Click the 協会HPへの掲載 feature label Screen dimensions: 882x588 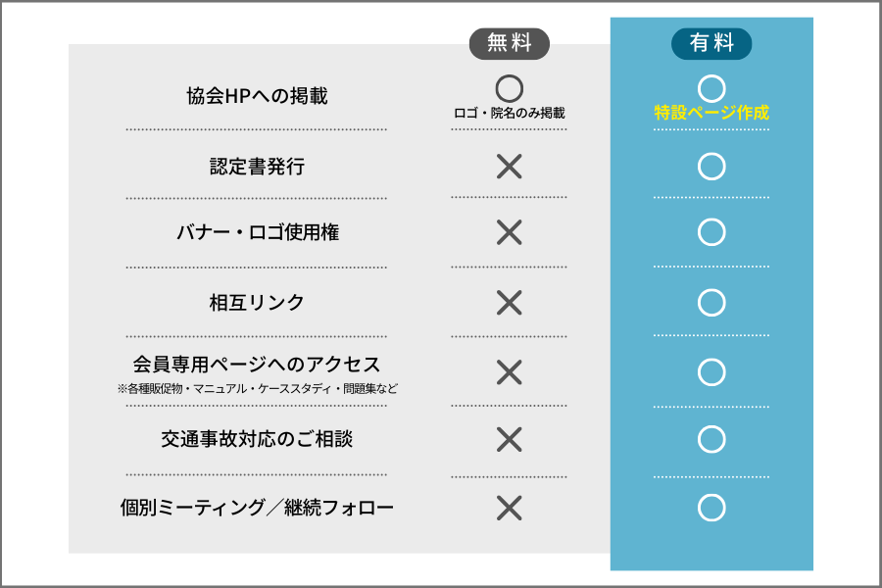[x=257, y=96]
